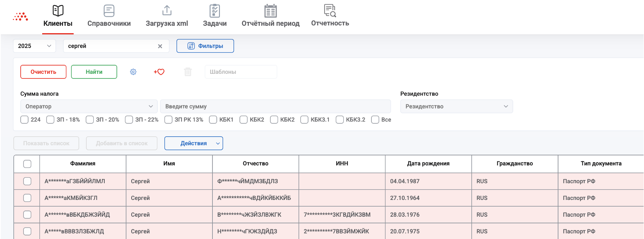
Task: Switch to the Клиенты tab
Action: tap(58, 16)
